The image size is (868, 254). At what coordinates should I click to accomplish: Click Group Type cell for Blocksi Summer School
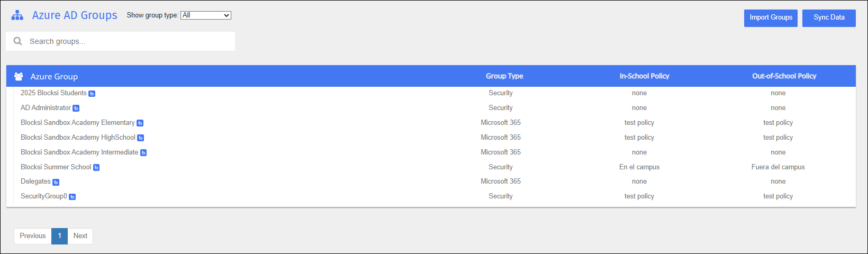click(x=501, y=167)
